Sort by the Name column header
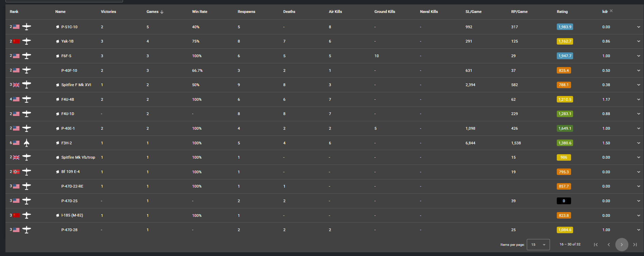Viewport: 644px width, 256px height. (60, 12)
